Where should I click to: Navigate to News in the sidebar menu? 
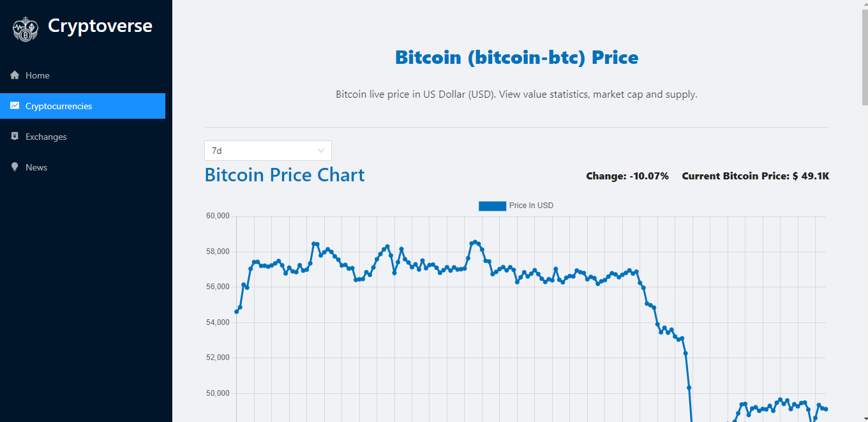point(36,167)
